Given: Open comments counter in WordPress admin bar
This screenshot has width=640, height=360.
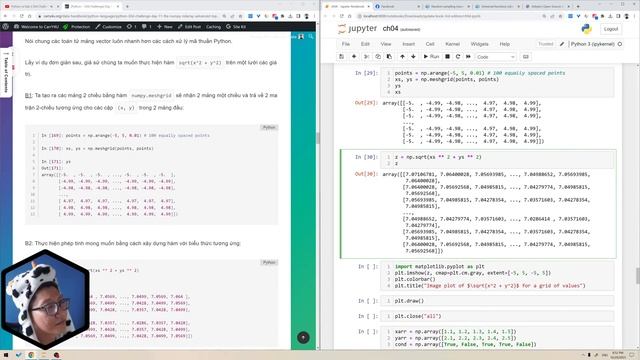Looking at the screenshot, I should (x=147, y=27).
